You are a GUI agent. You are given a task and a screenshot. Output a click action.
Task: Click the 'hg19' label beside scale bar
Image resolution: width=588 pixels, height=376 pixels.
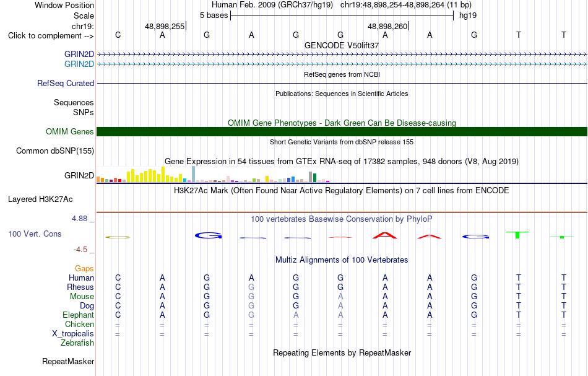(468, 15)
